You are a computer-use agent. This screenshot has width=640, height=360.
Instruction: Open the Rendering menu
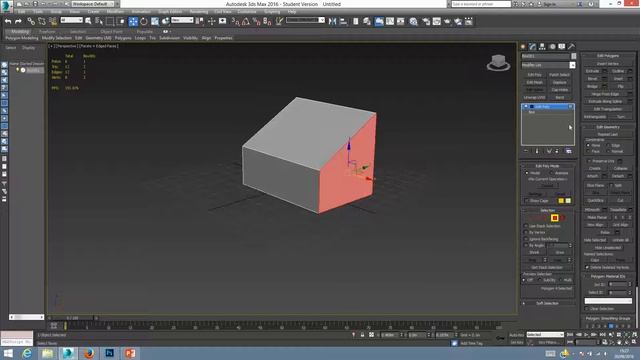pos(198,12)
